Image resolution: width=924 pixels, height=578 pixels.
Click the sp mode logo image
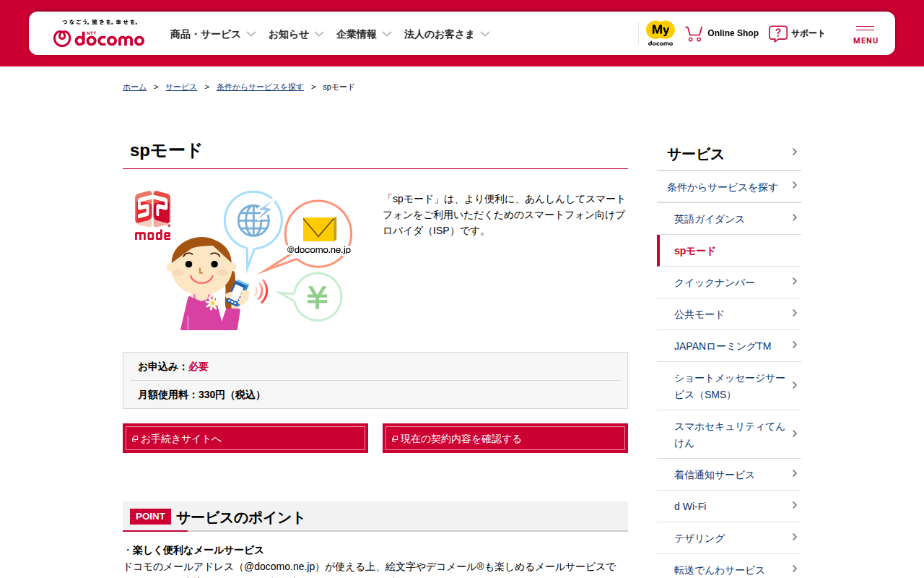[x=153, y=215]
